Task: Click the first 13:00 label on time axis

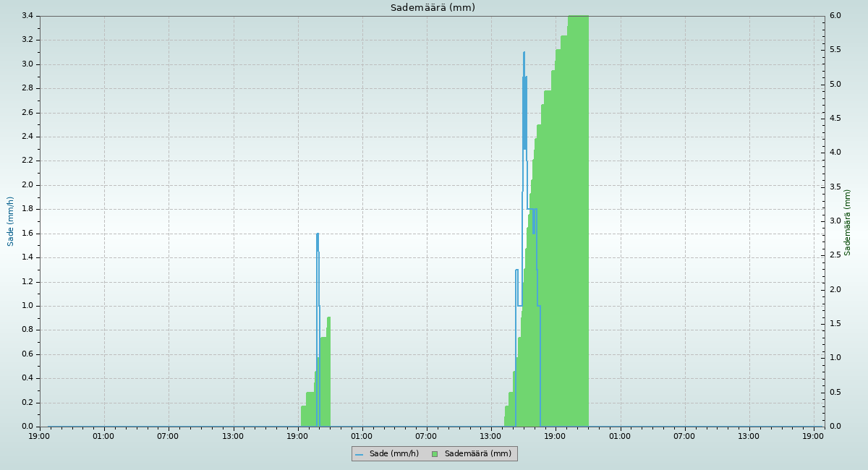Action: click(x=233, y=436)
